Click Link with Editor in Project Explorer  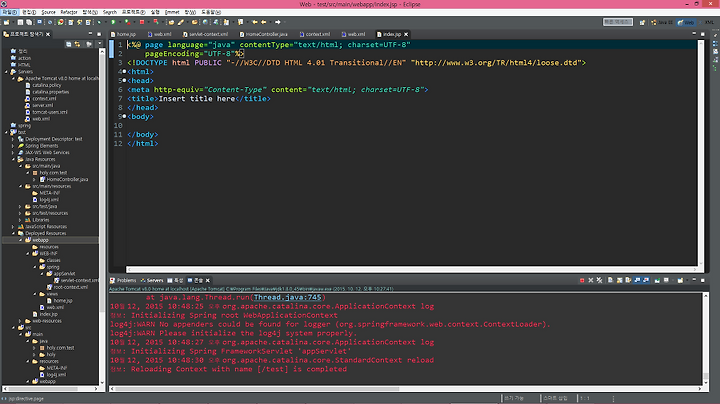(x=78, y=44)
